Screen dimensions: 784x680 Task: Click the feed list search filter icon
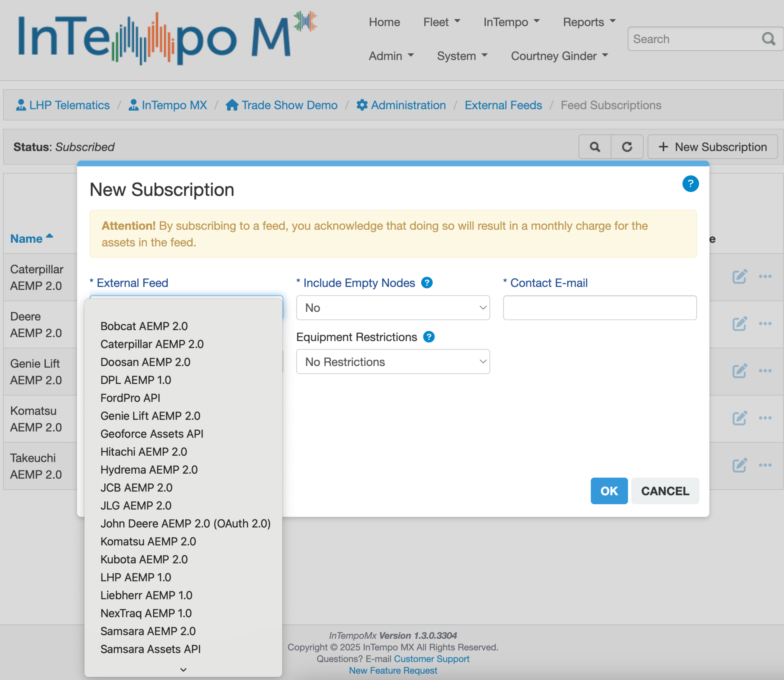coord(594,147)
